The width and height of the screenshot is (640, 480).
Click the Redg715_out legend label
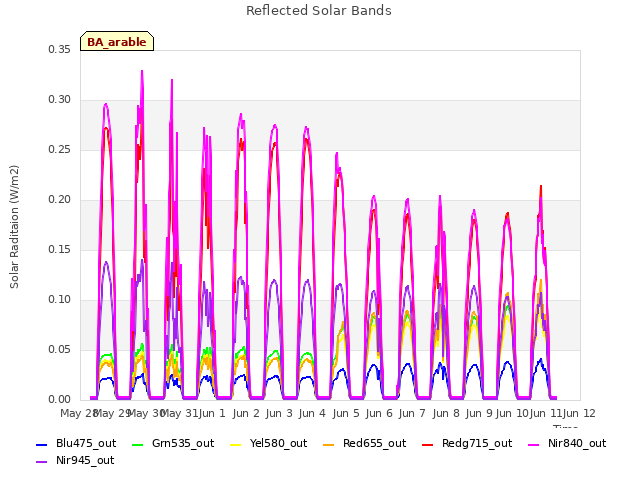click(x=477, y=443)
